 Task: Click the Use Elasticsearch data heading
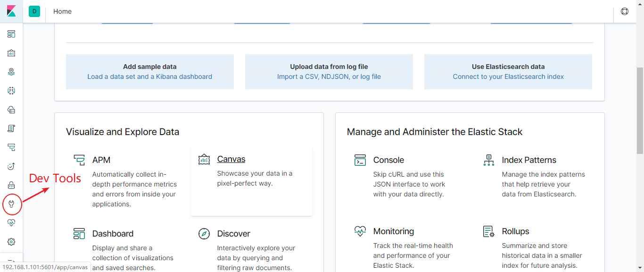[508, 67]
